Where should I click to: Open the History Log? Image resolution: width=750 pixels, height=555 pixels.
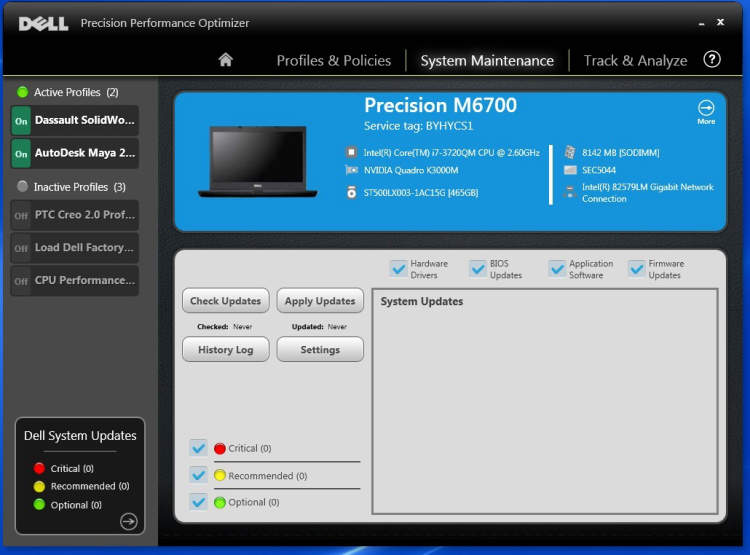click(x=225, y=350)
